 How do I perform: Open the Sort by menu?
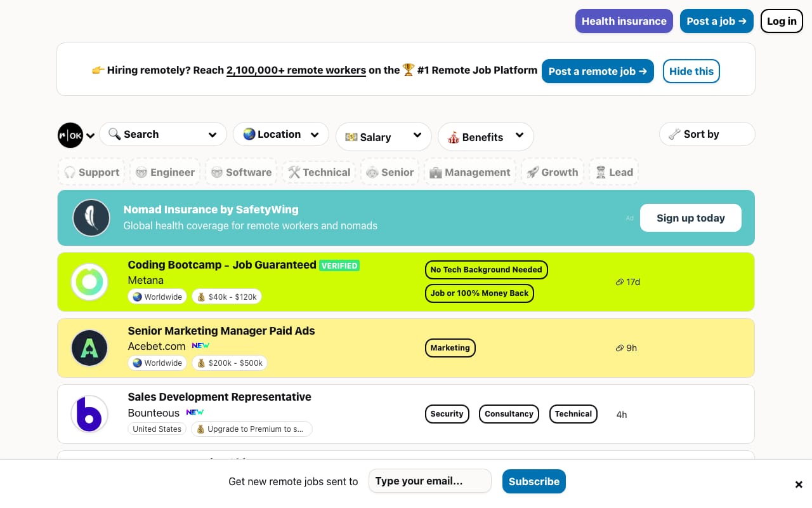707,134
